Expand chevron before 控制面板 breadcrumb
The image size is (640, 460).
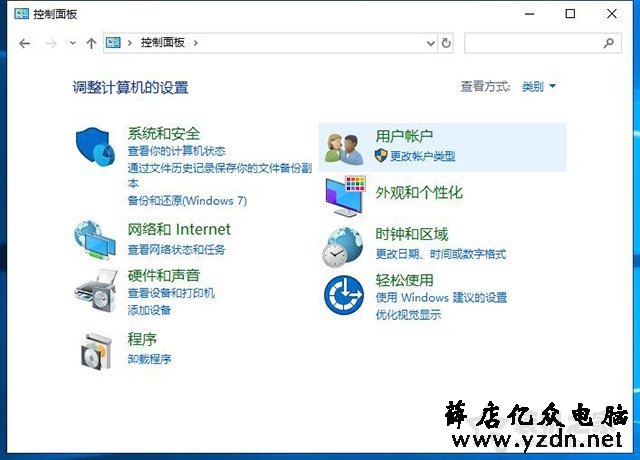coord(129,43)
